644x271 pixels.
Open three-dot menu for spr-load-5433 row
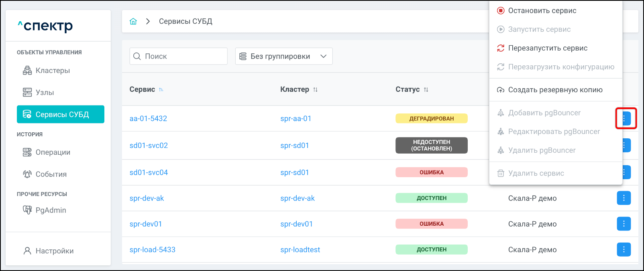[624, 249]
